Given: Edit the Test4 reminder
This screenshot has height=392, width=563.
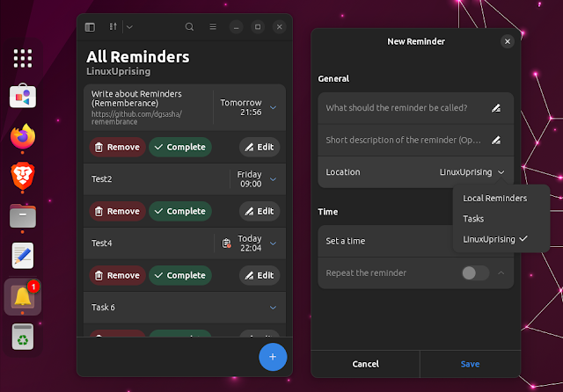Looking at the screenshot, I should pyautogui.click(x=260, y=275).
